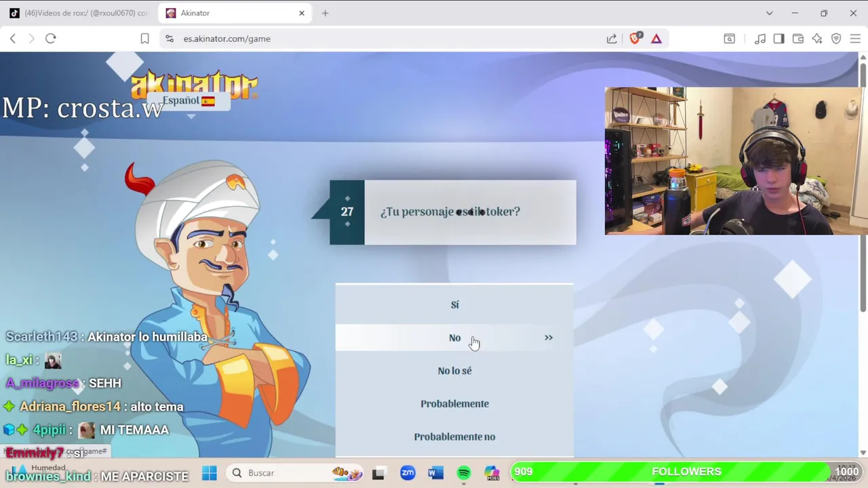
Task: Open the Brave VPN shield icon
Action: (x=836, y=39)
